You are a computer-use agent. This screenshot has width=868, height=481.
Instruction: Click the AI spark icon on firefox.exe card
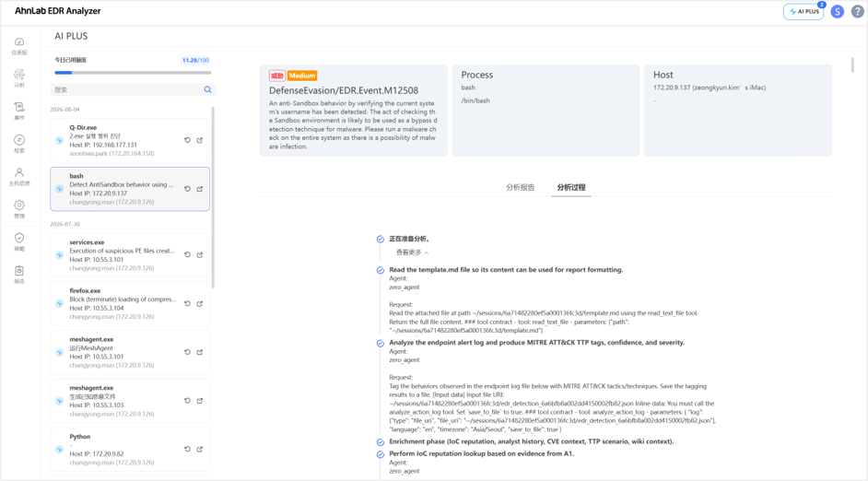[59, 303]
